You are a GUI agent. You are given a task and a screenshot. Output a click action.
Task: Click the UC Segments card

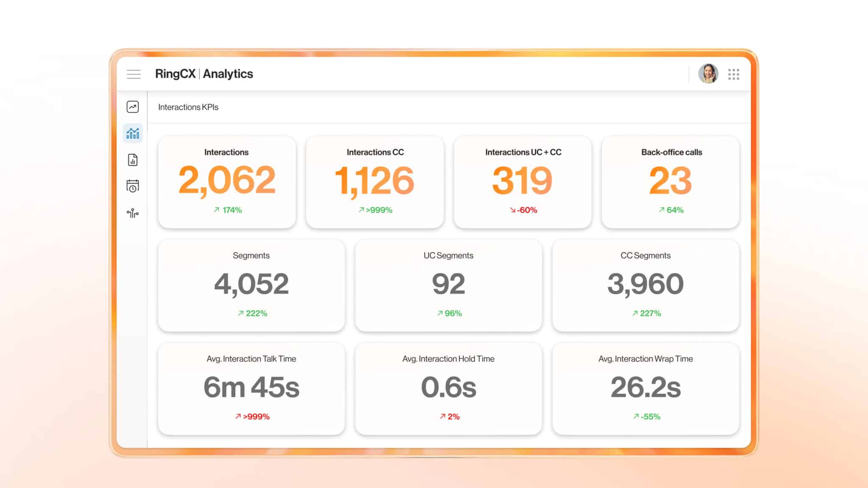tap(448, 285)
